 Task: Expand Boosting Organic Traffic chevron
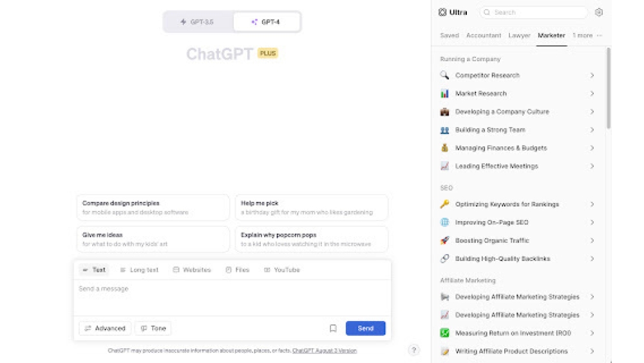point(592,240)
